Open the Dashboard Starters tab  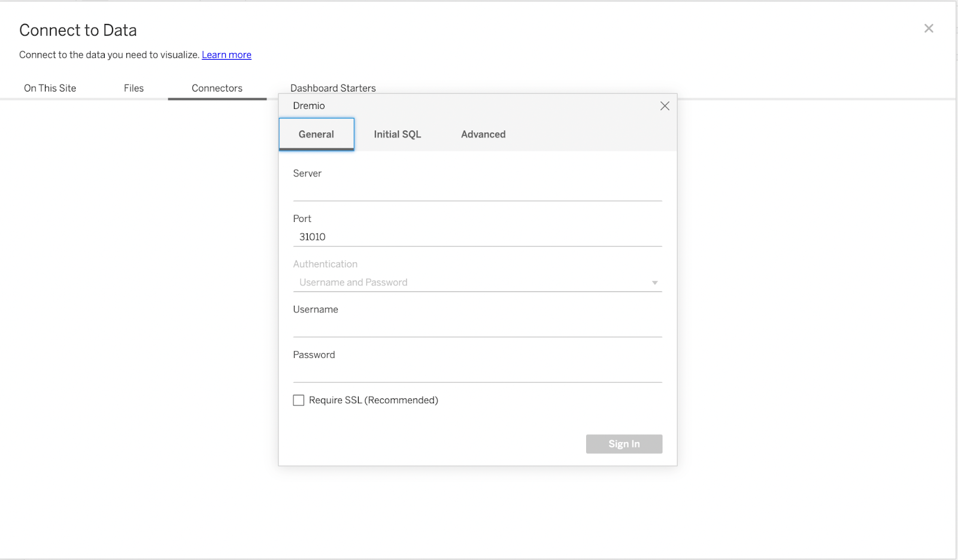pyautogui.click(x=333, y=88)
